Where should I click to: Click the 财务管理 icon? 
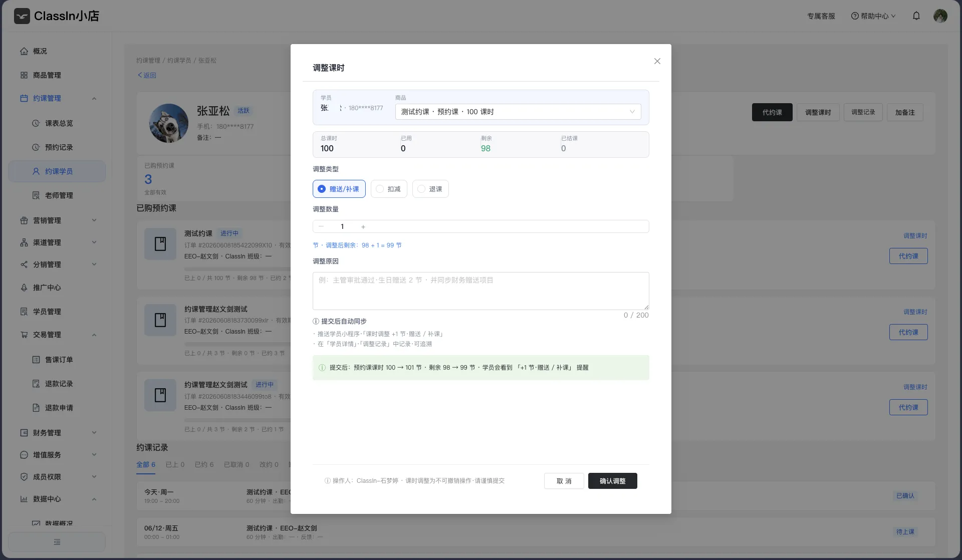pyautogui.click(x=24, y=433)
